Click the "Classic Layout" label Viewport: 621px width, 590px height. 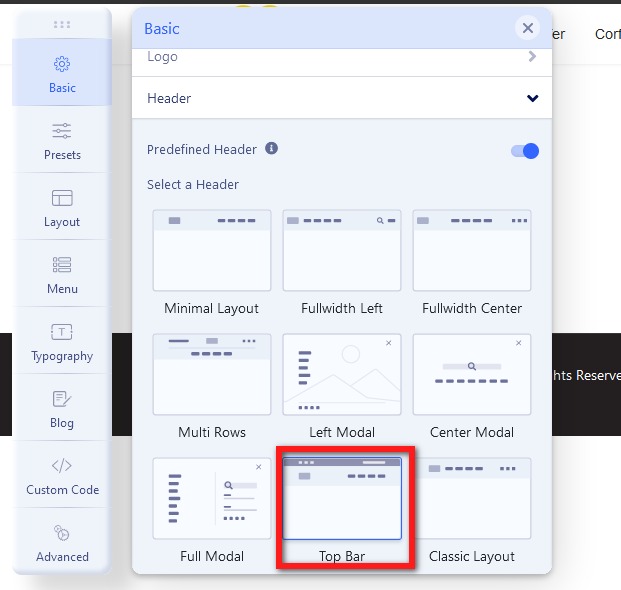pyautogui.click(x=472, y=557)
